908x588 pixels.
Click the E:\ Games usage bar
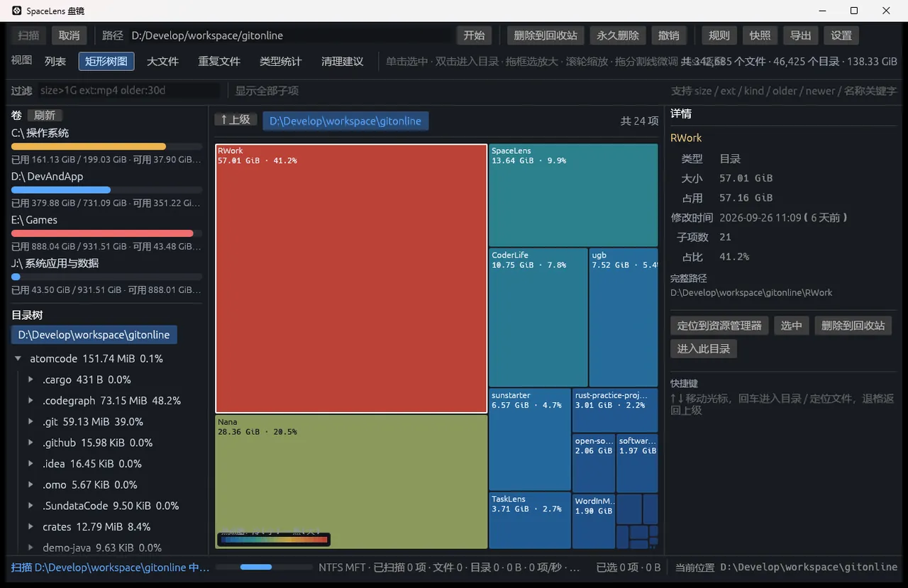point(106,233)
